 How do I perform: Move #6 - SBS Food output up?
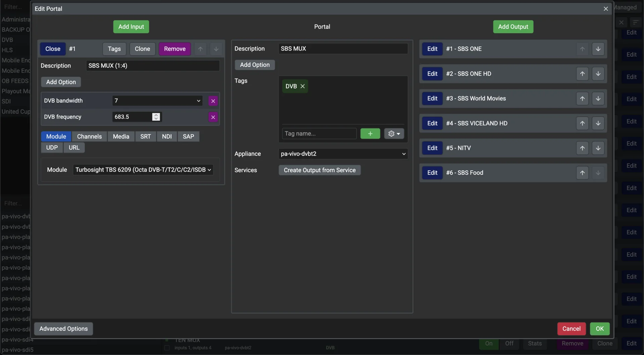(x=582, y=173)
